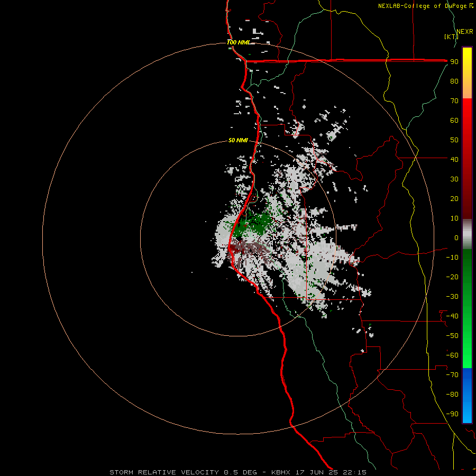Click the 0.5 DEG elevation text
Screen dimensions: 476x476
point(241,472)
